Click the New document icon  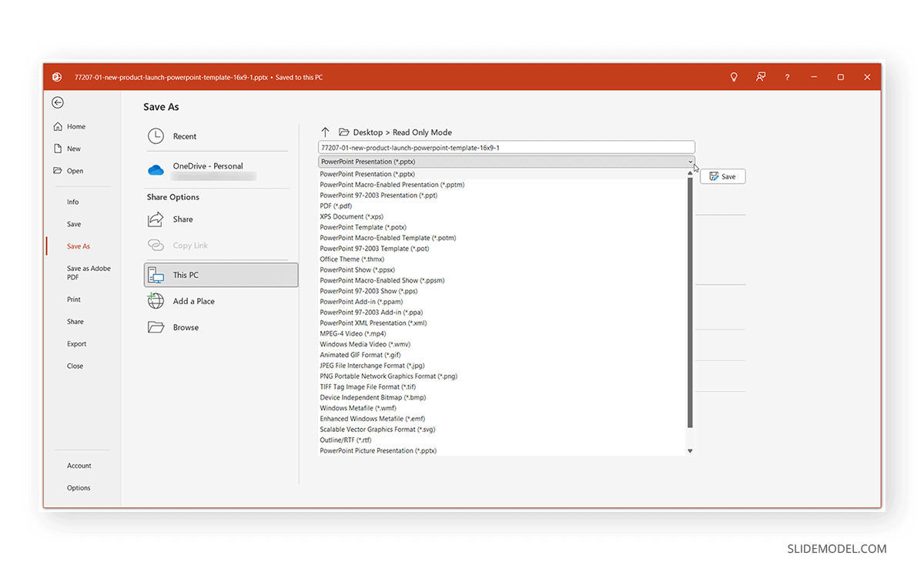[x=58, y=149]
